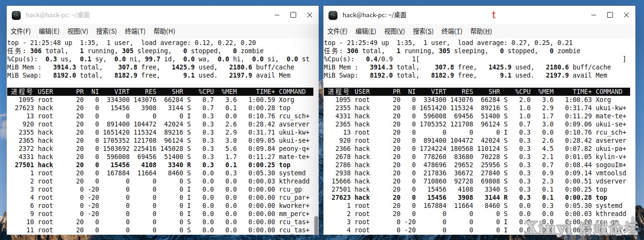644x240 pixels.
Task: Minimize the right terminal window
Action: point(595,15)
